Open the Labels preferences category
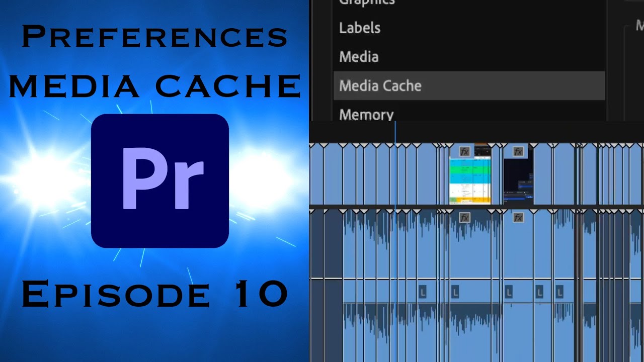Screen dimensions: 644x362 (x=360, y=28)
